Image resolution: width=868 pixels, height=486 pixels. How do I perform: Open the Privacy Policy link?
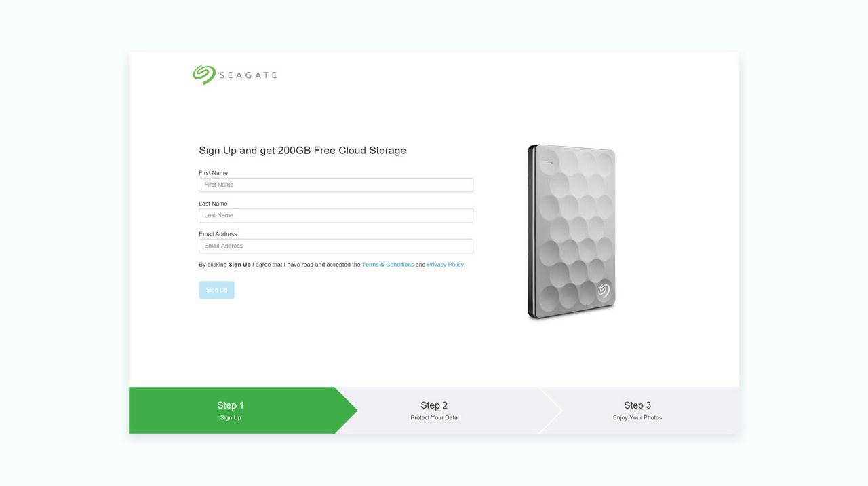click(446, 265)
